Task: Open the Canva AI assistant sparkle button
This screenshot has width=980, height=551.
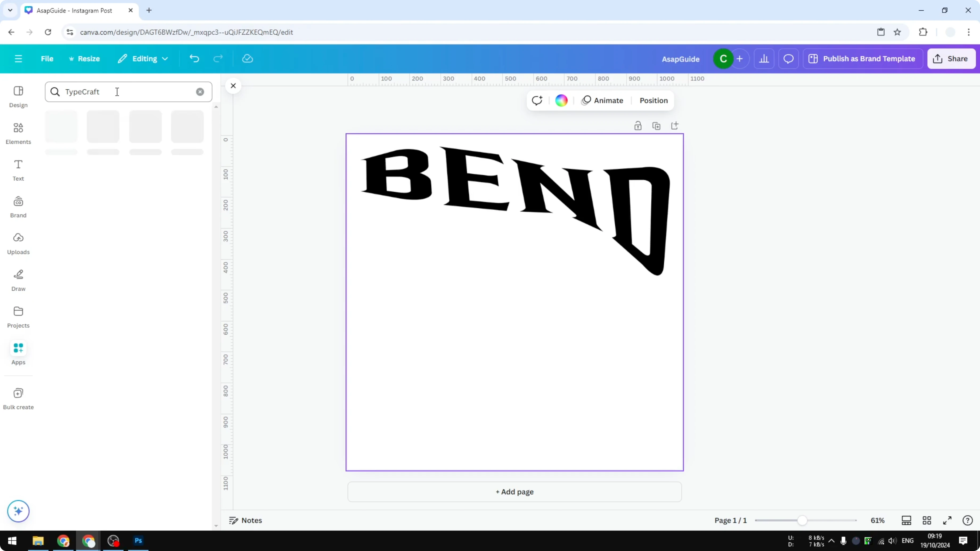Action: click(x=18, y=511)
